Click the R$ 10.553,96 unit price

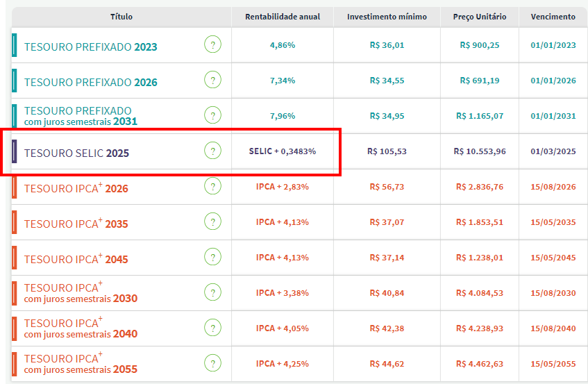pyautogui.click(x=479, y=151)
